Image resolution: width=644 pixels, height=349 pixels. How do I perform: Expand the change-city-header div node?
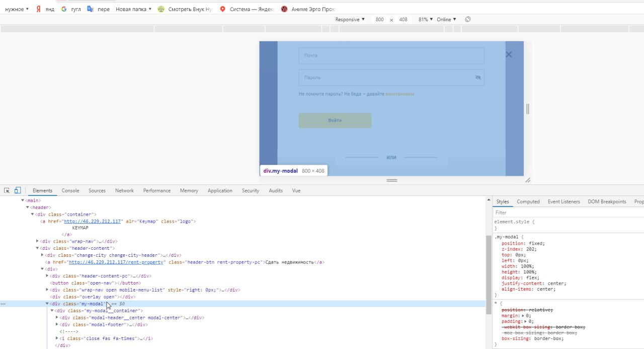(x=43, y=255)
